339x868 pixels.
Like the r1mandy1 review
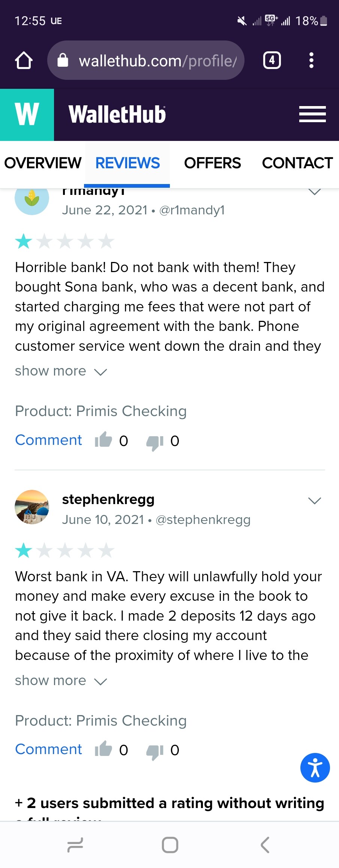103,440
